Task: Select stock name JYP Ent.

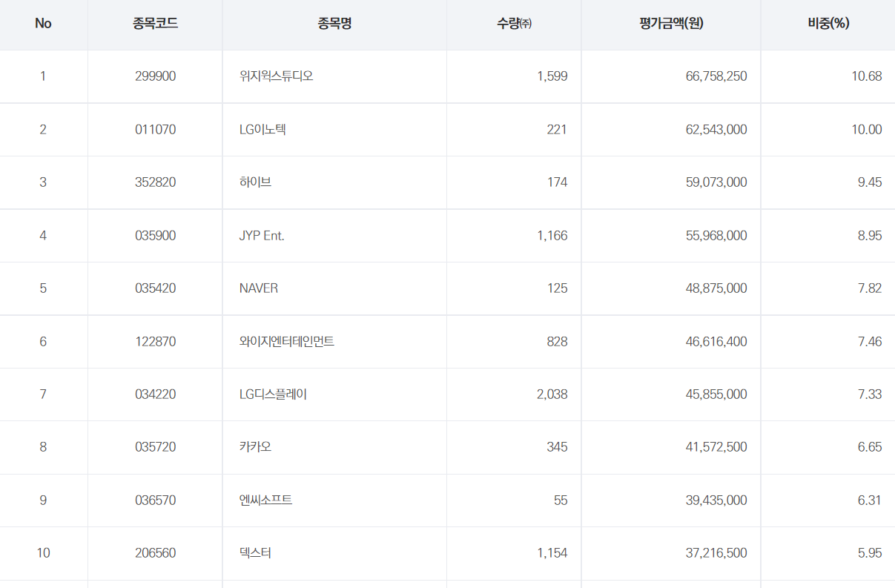Action: pyautogui.click(x=262, y=236)
